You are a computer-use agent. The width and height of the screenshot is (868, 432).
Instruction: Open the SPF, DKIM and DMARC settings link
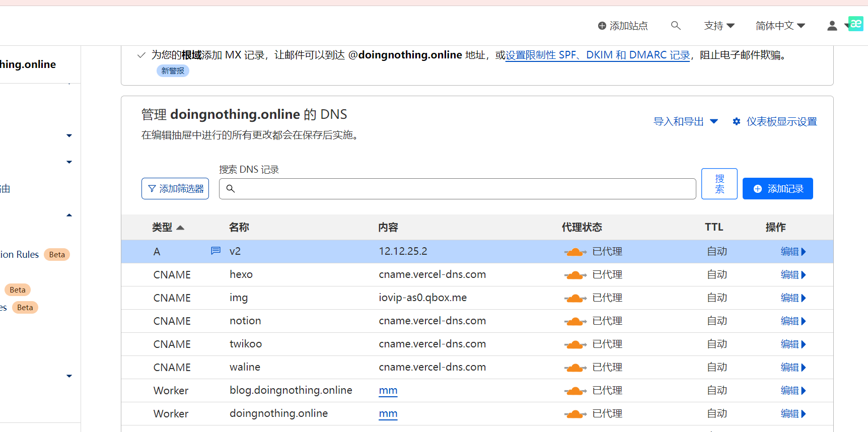click(598, 55)
